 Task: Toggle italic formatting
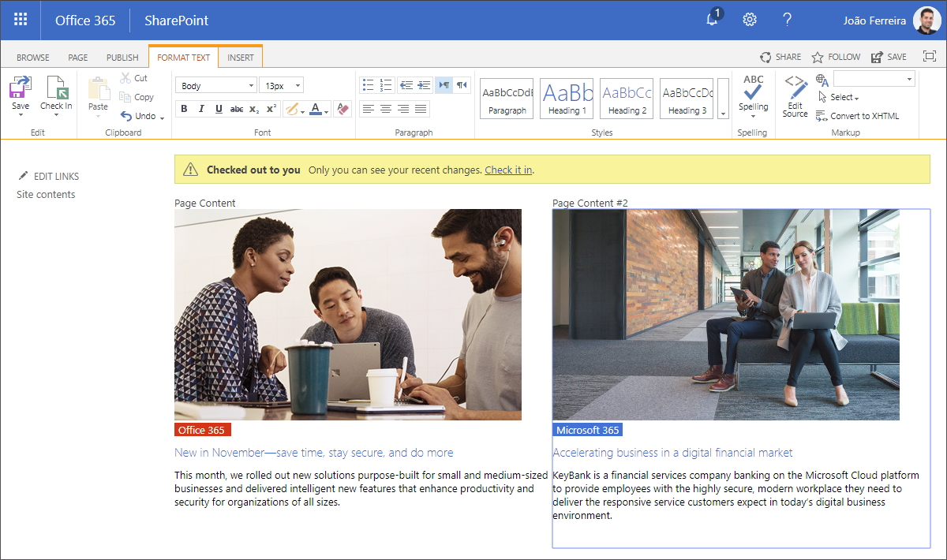[x=201, y=109]
